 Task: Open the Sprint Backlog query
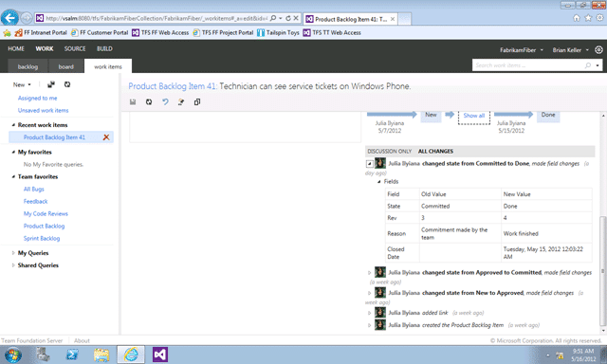point(42,239)
